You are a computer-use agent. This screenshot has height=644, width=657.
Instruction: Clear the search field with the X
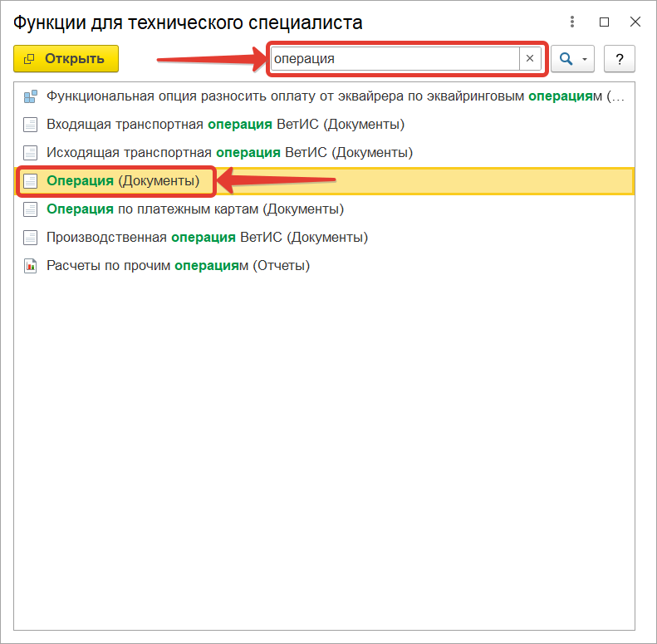click(530, 59)
